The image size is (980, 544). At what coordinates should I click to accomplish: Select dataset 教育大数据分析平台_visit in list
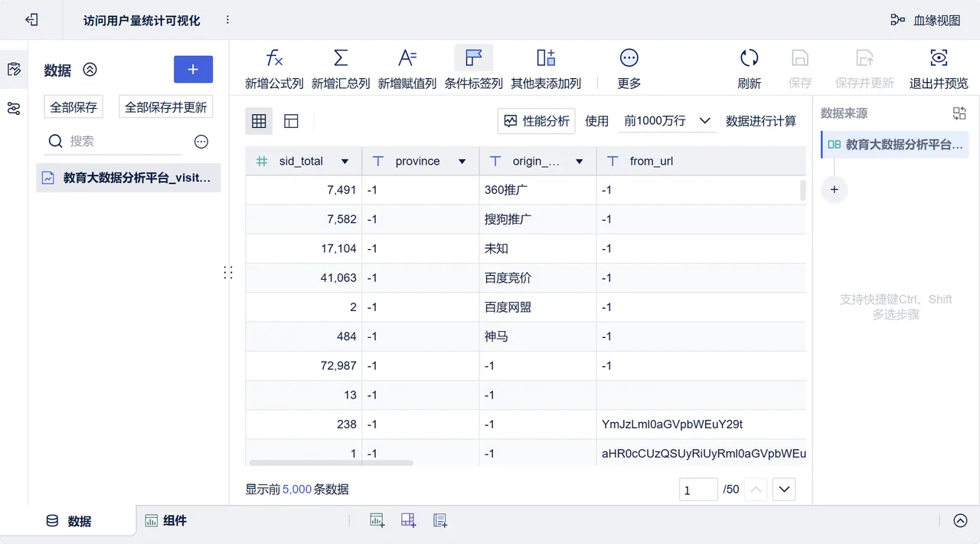pyautogui.click(x=129, y=178)
